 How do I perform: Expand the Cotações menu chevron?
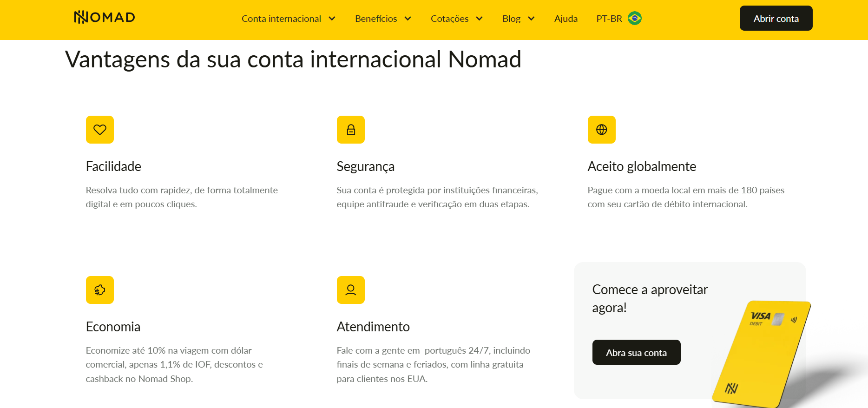[x=479, y=19]
